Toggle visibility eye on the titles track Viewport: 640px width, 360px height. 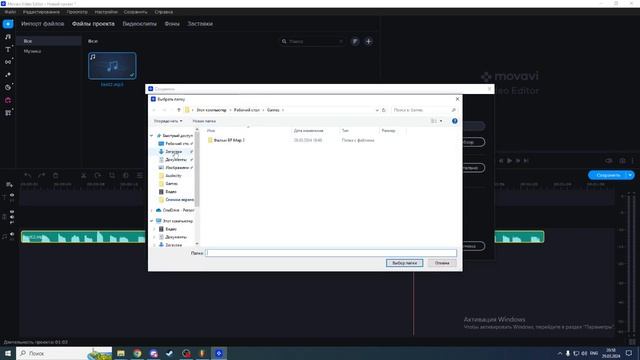click(12, 195)
